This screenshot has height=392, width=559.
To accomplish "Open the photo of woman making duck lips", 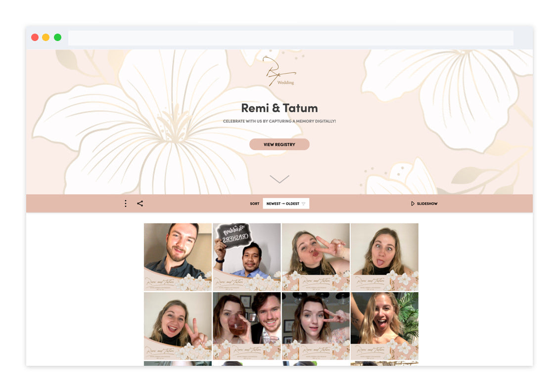I will [316, 257].
